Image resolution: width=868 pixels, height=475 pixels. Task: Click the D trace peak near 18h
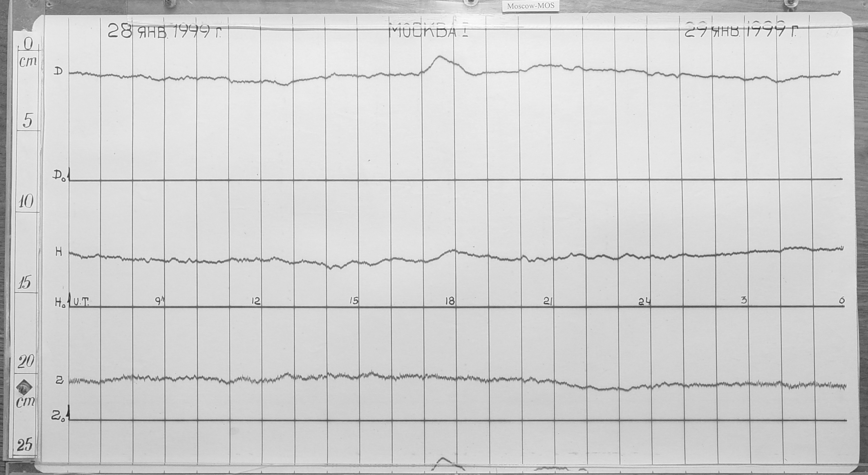440,57
